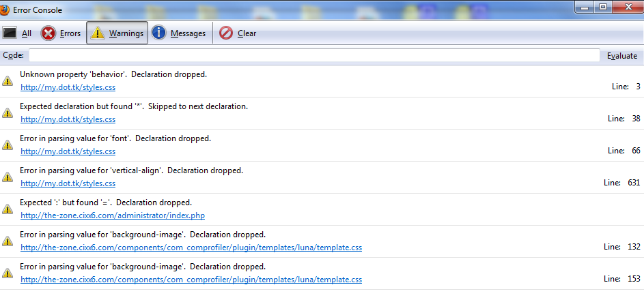Click the 'Line: 132' value
Image resolution: width=644 pixels, height=300 pixels.
point(622,247)
